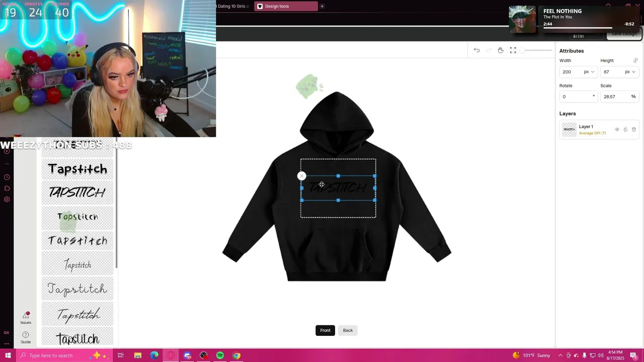Open Microsoft Edge from the taskbar

(x=154, y=355)
